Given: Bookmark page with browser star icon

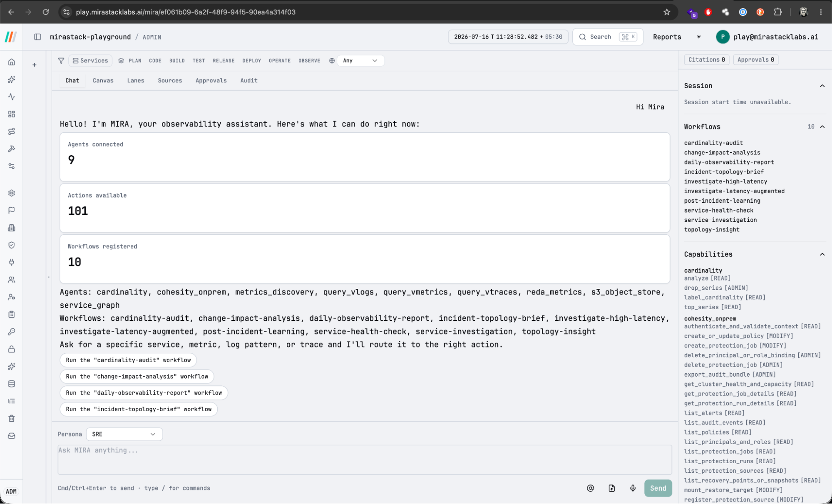Looking at the screenshot, I should pyautogui.click(x=667, y=12).
